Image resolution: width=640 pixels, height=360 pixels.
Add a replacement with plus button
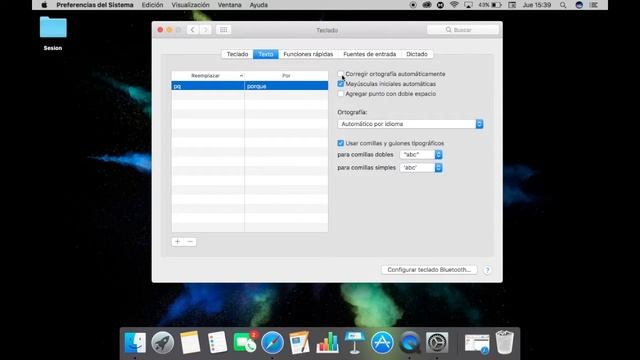pyautogui.click(x=178, y=242)
